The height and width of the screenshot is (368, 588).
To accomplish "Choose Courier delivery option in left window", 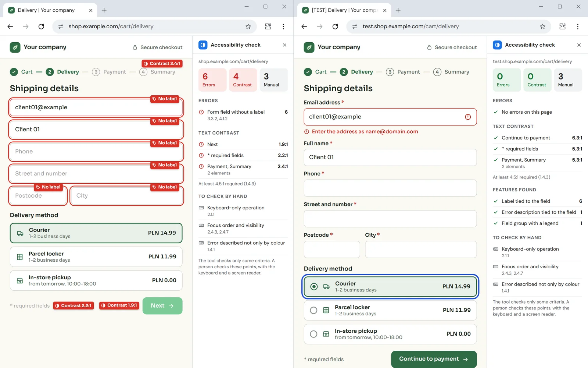I will pyautogui.click(x=96, y=233).
